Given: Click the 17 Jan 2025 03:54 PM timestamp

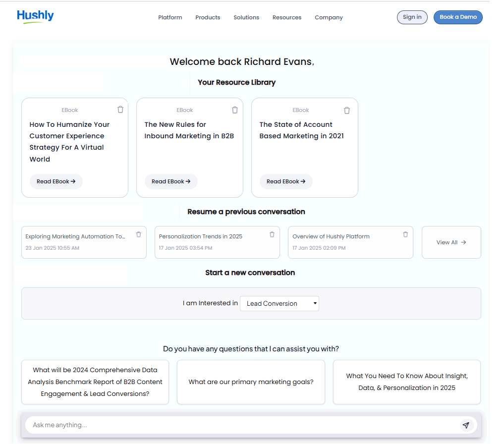Looking at the screenshot, I should click(185, 248).
